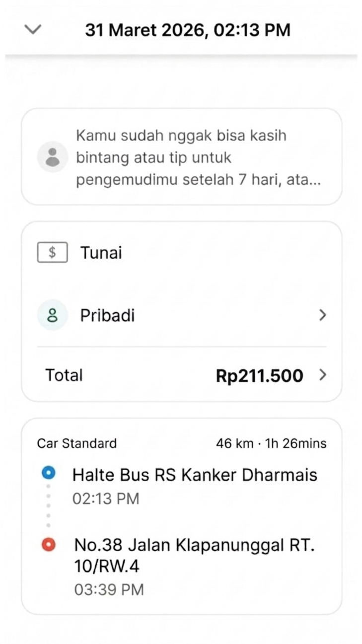Tap the 46 km trip distance and duration
The height and width of the screenshot is (644, 362).
[x=271, y=443]
